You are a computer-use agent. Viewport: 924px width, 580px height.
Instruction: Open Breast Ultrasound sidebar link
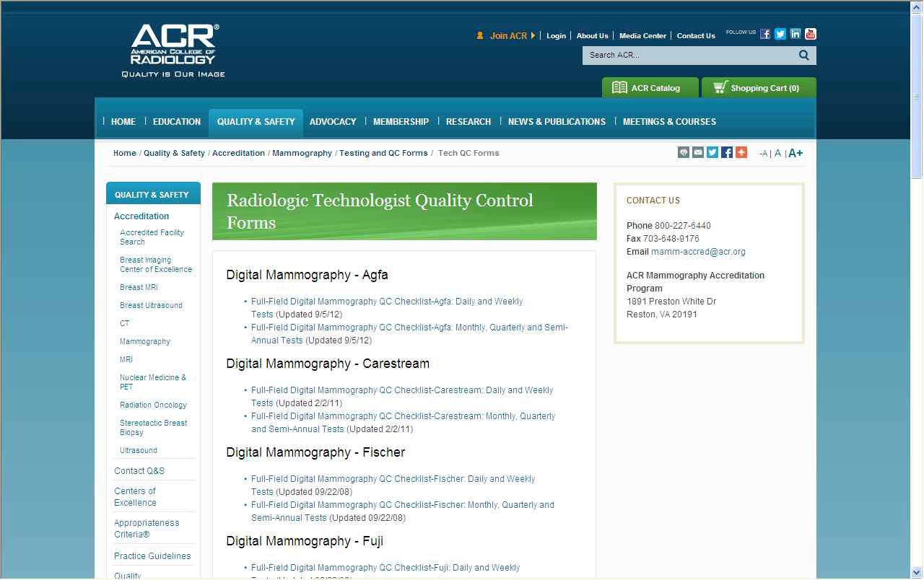[x=151, y=305]
